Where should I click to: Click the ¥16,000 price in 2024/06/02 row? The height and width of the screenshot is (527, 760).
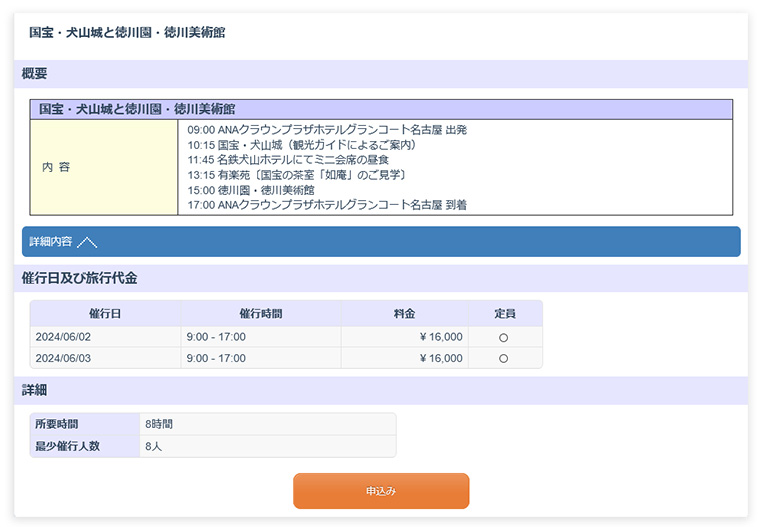pos(441,338)
